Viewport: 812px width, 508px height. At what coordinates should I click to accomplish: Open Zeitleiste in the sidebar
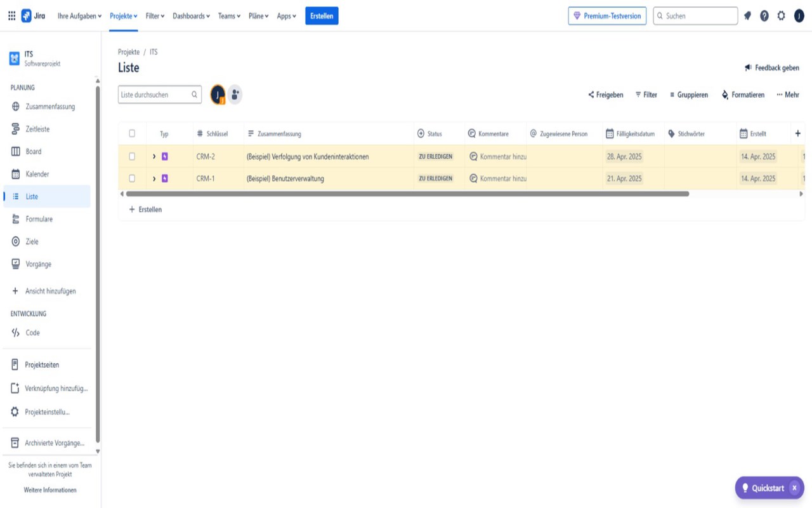[47, 129]
